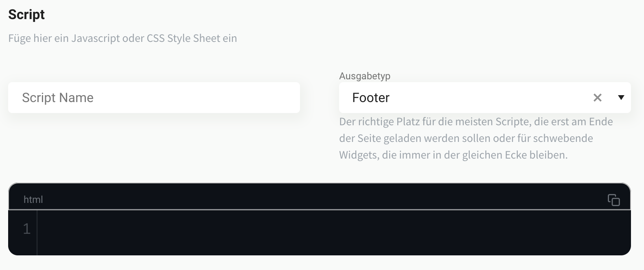The height and width of the screenshot is (270, 644).
Task: Click the word Javascript in the description
Action: coord(96,38)
